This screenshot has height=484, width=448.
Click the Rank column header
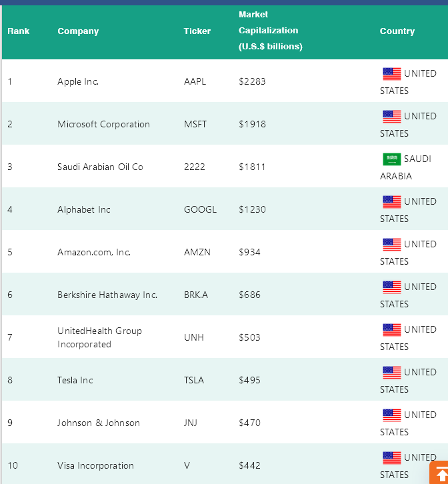click(19, 31)
